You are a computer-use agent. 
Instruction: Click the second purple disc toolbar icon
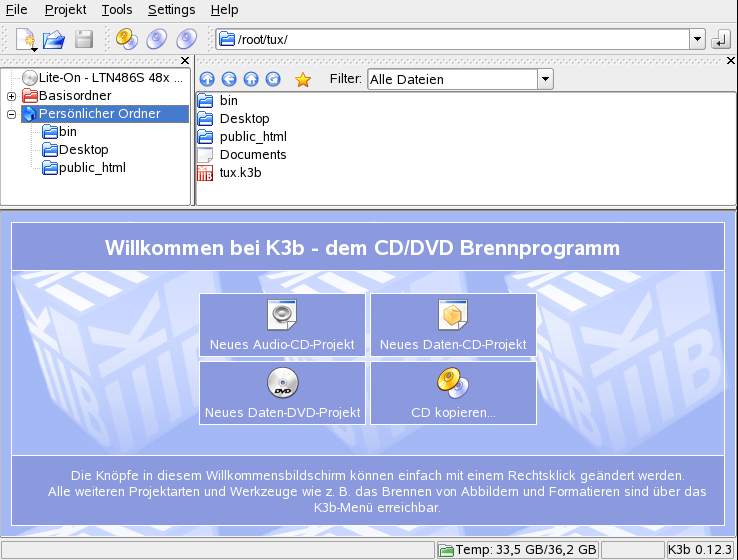(x=187, y=39)
